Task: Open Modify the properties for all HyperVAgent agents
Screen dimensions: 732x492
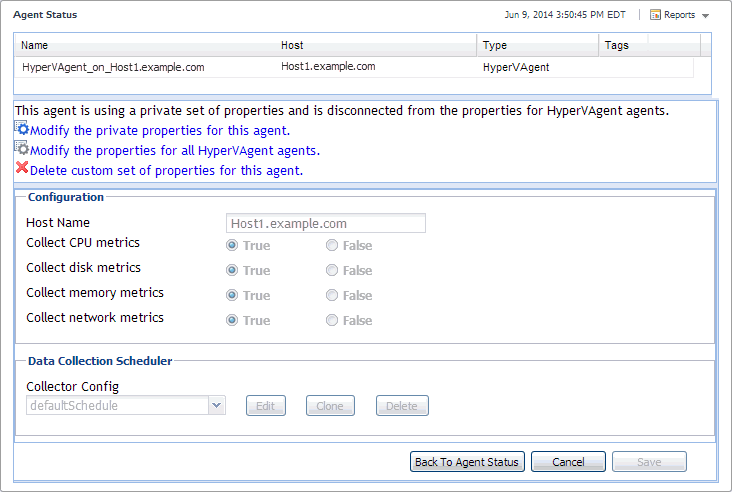Action: pos(175,151)
